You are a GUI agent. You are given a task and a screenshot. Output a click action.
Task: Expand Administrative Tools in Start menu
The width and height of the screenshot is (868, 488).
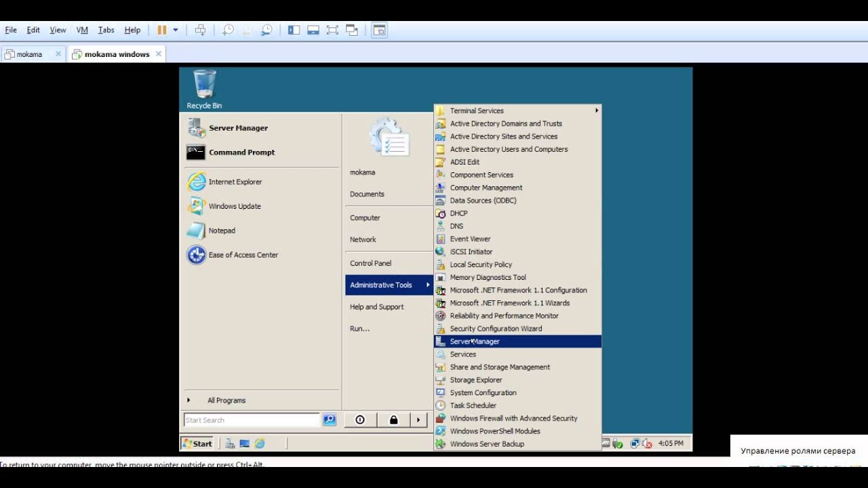(x=389, y=285)
